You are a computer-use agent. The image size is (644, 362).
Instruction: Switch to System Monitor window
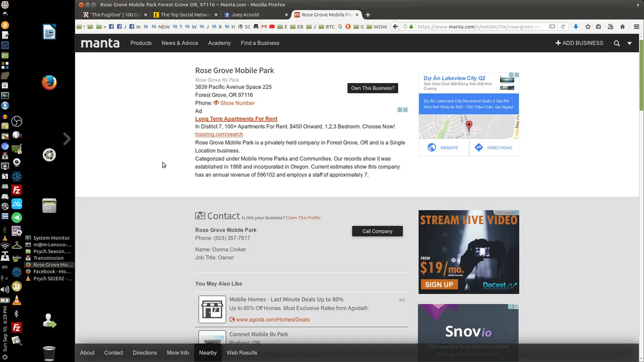pos(48,238)
